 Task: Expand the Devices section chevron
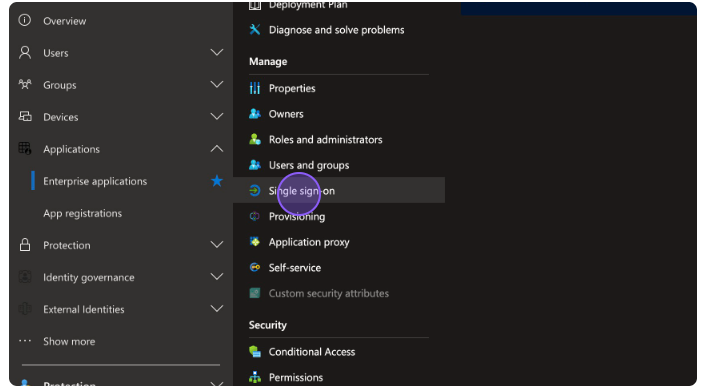coord(217,116)
